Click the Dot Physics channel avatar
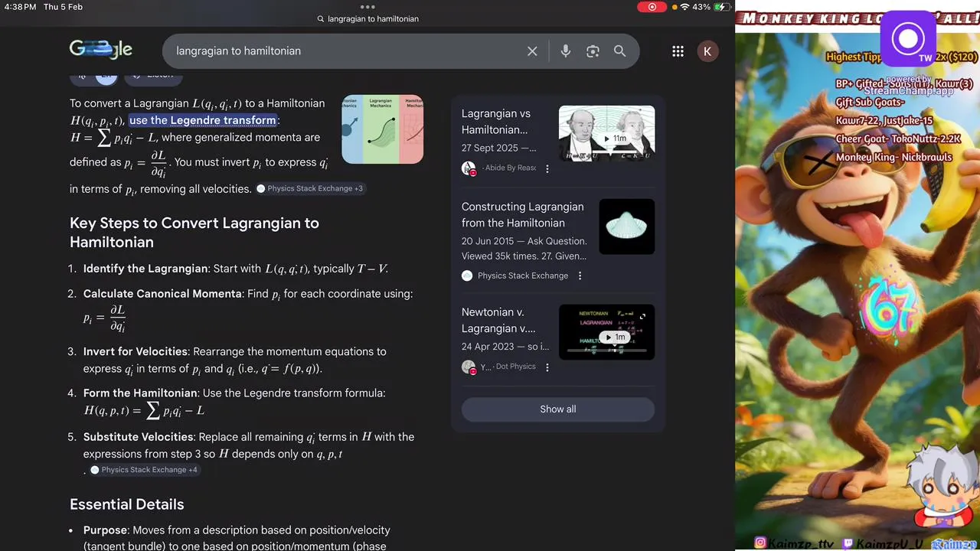The height and width of the screenshot is (551, 980). point(469,367)
